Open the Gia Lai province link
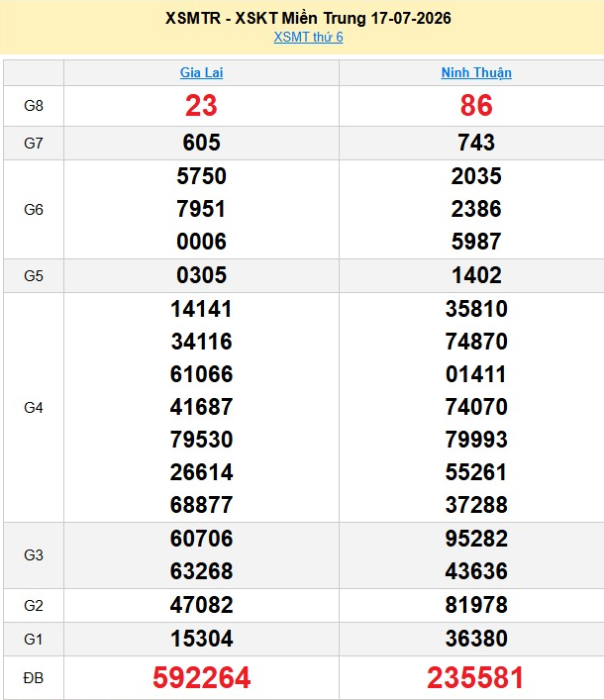Viewport: 604px width, 700px height. pos(201,72)
